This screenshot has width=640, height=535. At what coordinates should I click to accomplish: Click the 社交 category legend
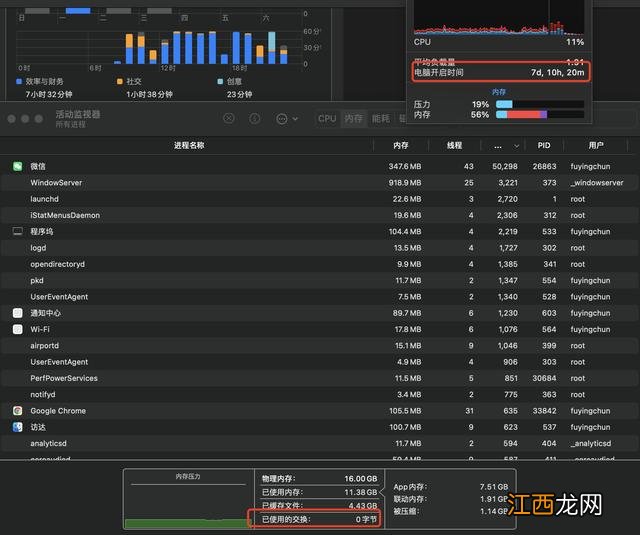pyautogui.click(x=129, y=82)
